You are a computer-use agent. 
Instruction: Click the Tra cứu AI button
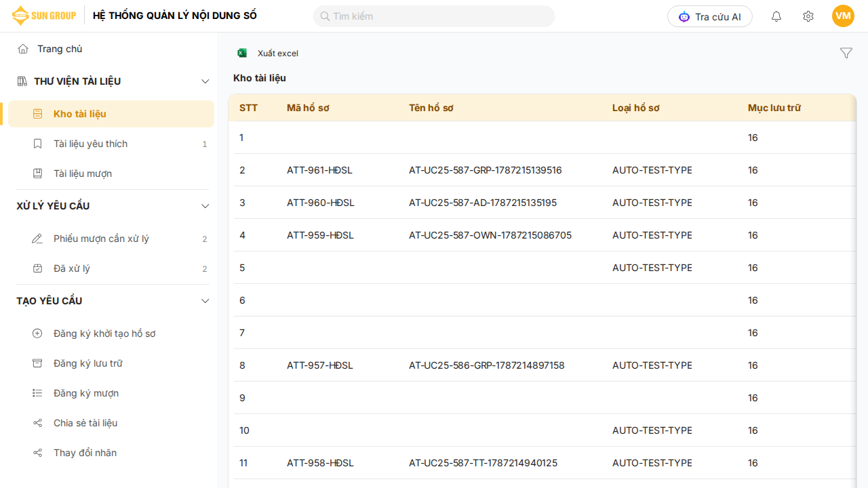[710, 16]
